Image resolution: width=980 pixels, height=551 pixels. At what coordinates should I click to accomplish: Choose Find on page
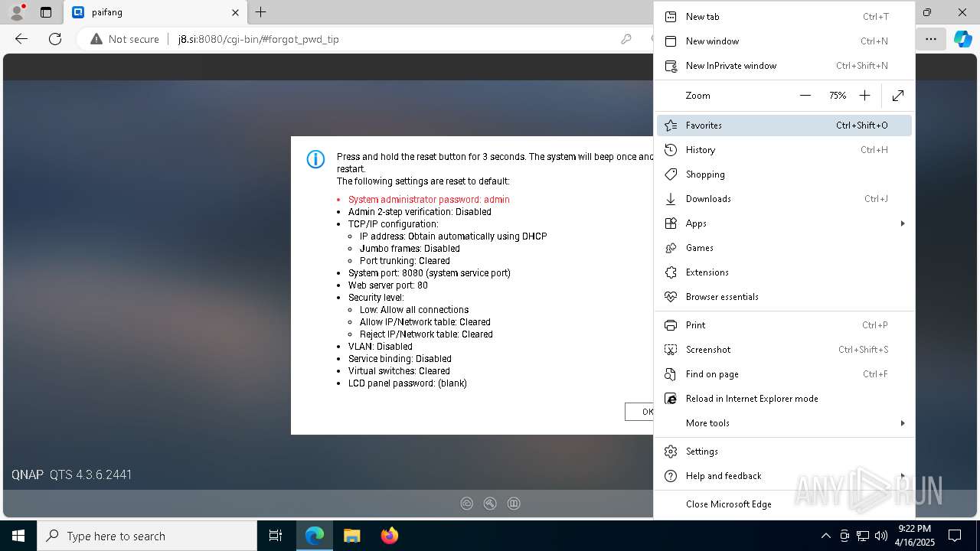pos(784,374)
